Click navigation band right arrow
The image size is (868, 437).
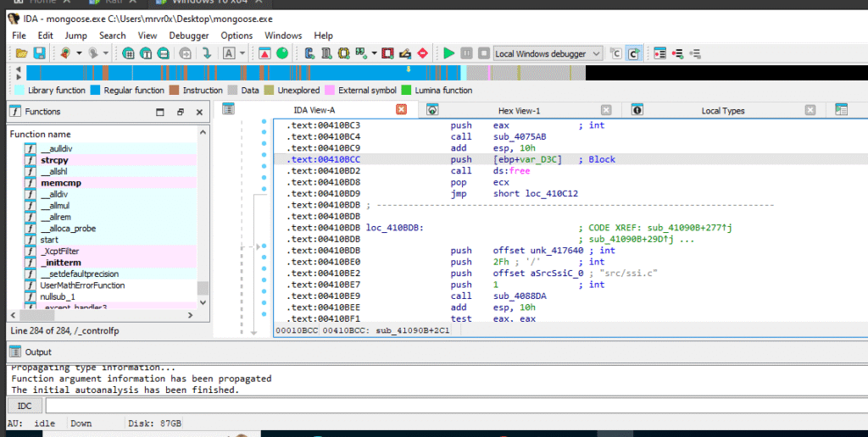click(19, 76)
